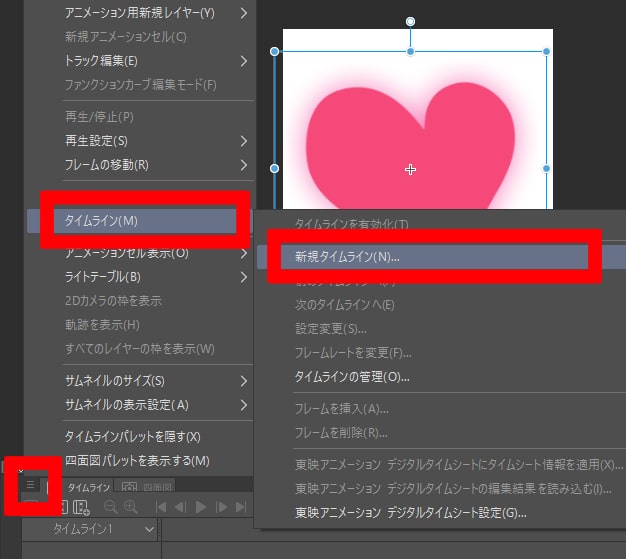Viewport: 626px width, 559px height.
Task: Step forward to the next frame
Action: coord(221,507)
